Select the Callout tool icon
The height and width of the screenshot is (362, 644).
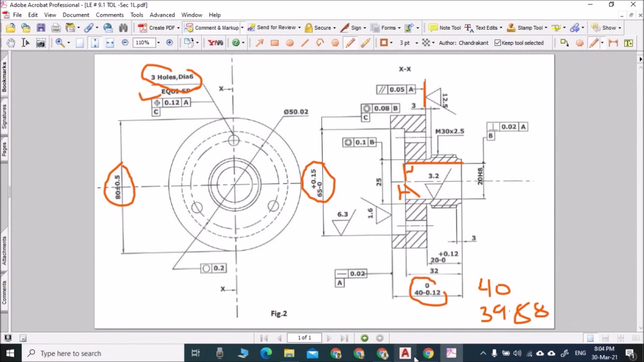click(565, 43)
